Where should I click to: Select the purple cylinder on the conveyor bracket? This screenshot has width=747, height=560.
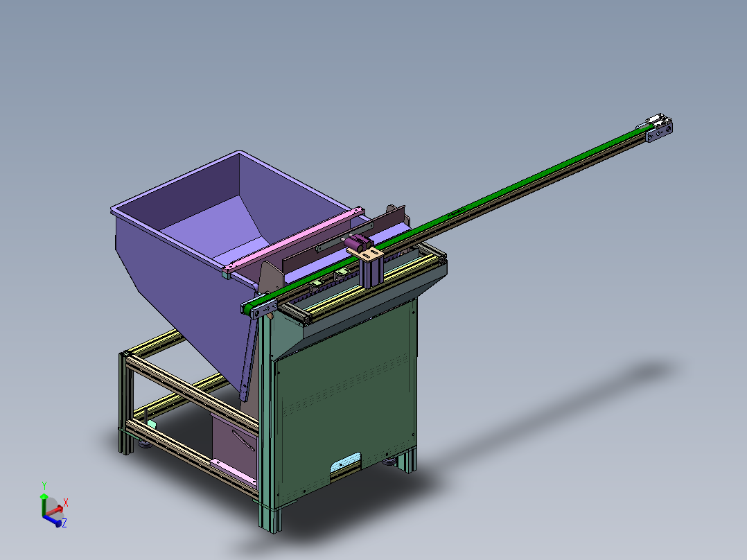pos(356,242)
